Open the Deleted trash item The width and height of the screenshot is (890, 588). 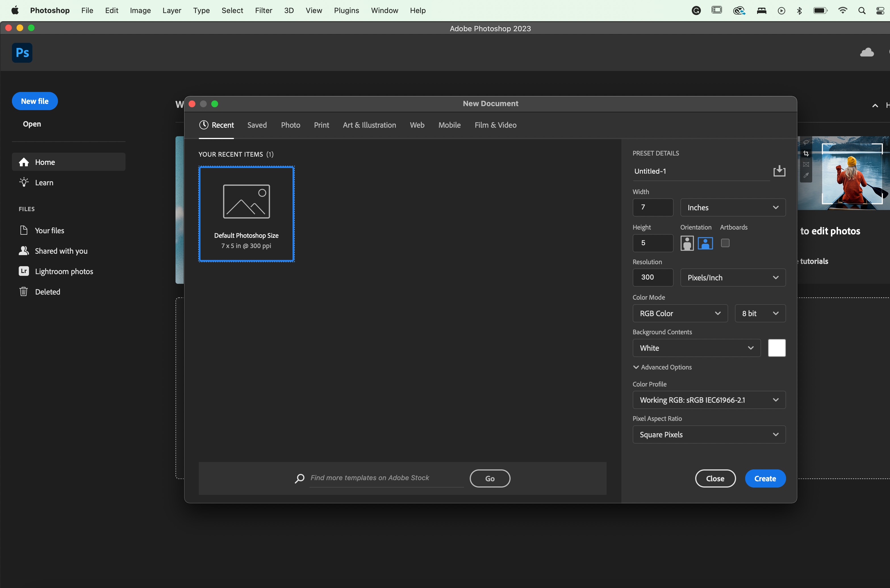[47, 292]
